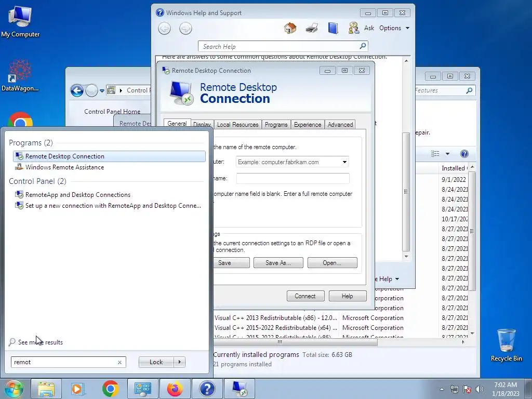The width and height of the screenshot is (532, 399).
Task: Open the Recycle Bin
Action: [506, 345]
